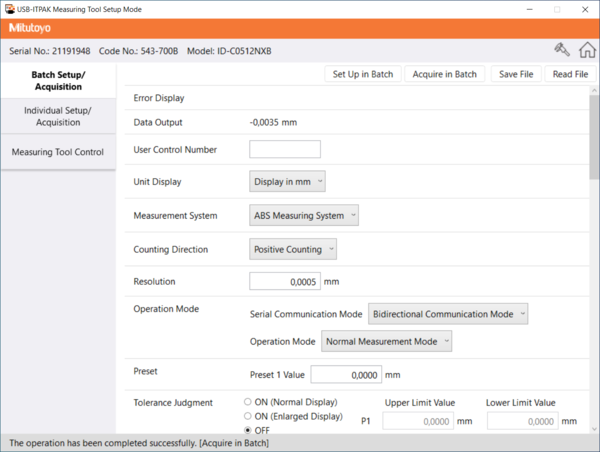This screenshot has height=452, width=600.
Task: Open the Unit Display dropdown
Action: point(287,182)
